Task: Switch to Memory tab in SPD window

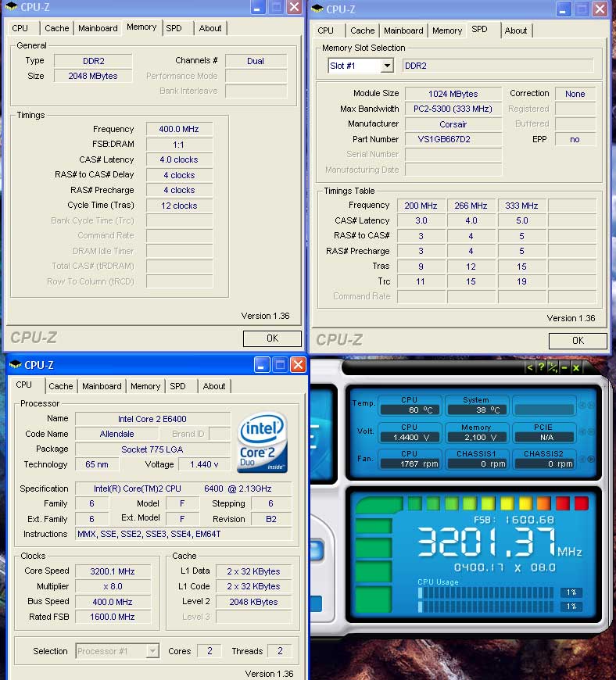Action: pos(447,30)
